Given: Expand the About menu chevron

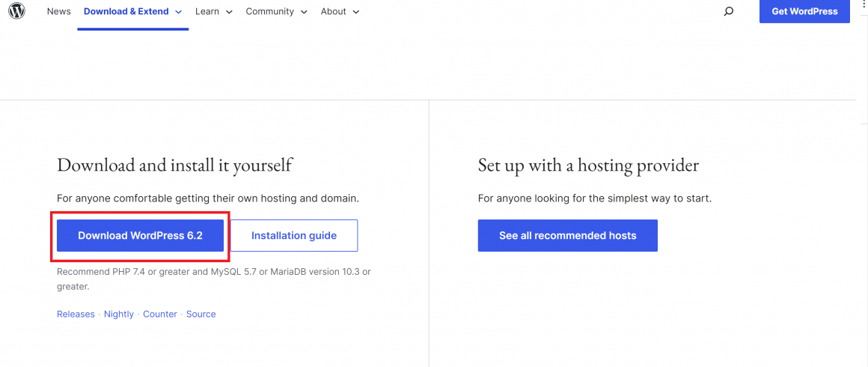Looking at the screenshot, I should tap(356, 12).
